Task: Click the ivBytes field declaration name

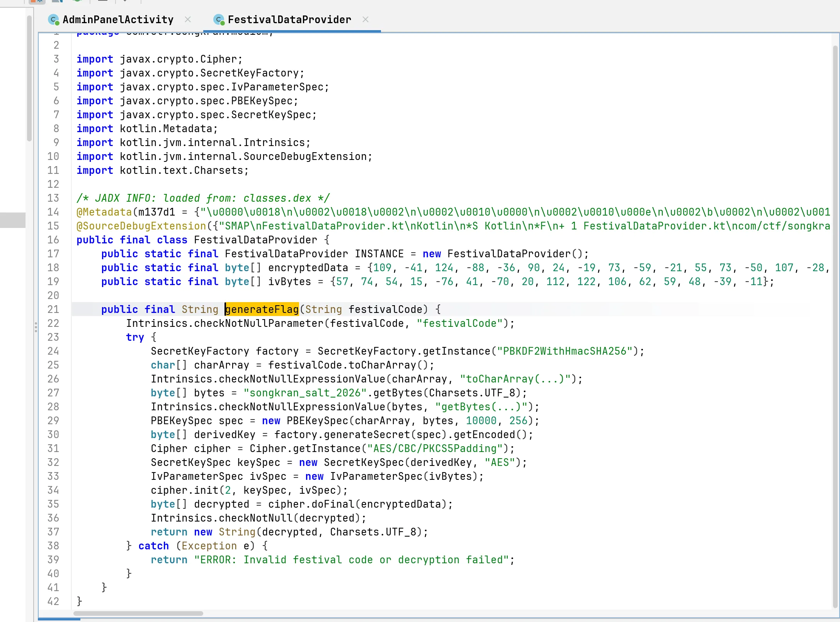Action: coord(289,282)
